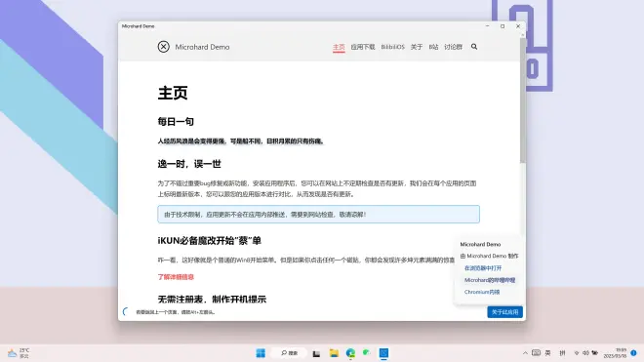Viewport: 644px width, 362px height.
Task: Click the touch keyboard tray icon
Action: 536,352
